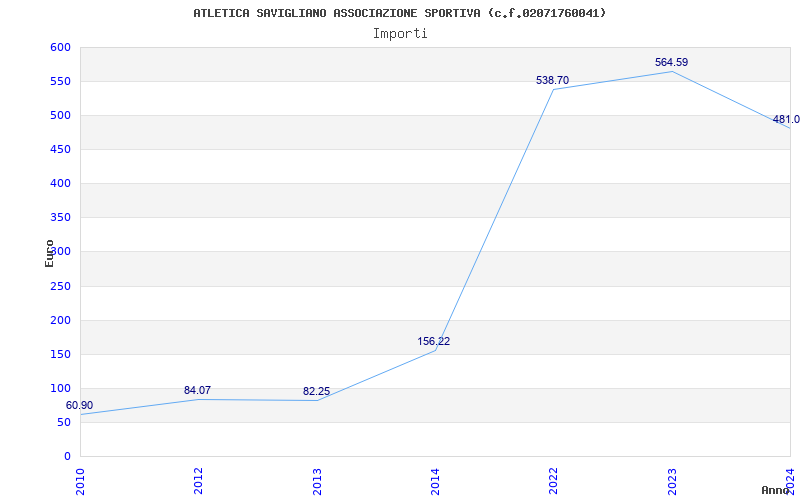Click the 250 y-axis tick label
The height and width of the screenshot is (500, 800).
click(60, 286)
